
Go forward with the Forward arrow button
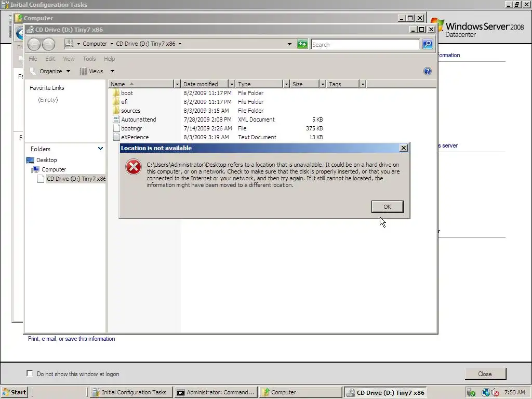(x=48, y=44)
